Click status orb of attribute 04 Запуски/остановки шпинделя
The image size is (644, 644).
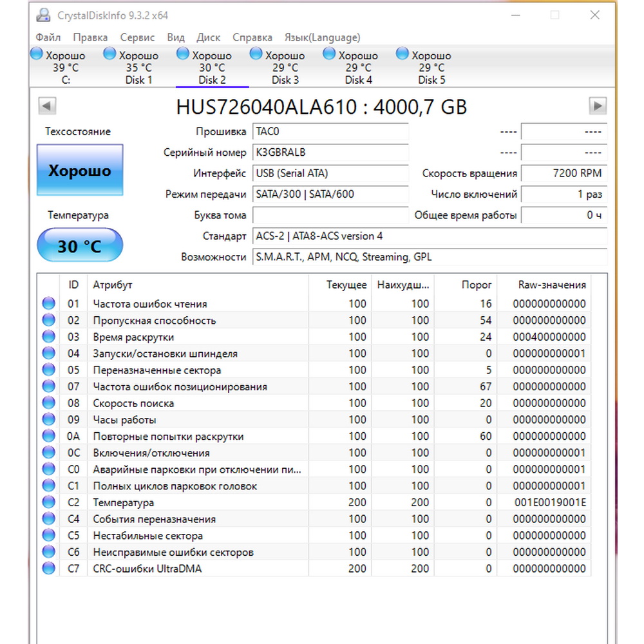coord(48,353)
